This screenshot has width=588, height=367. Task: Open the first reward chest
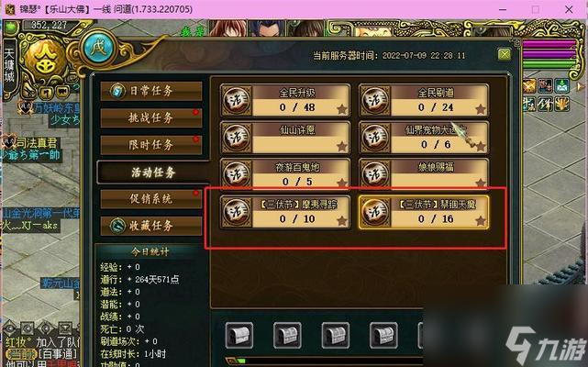coord(239,335)
